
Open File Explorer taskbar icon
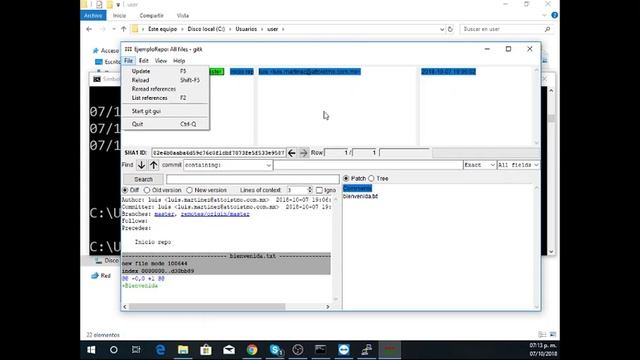[183, 350]
